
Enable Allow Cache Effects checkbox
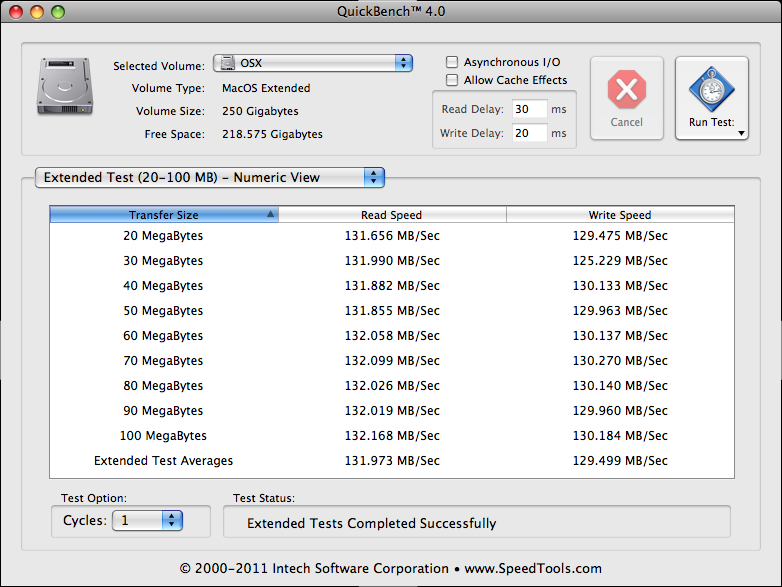[452, 80]
